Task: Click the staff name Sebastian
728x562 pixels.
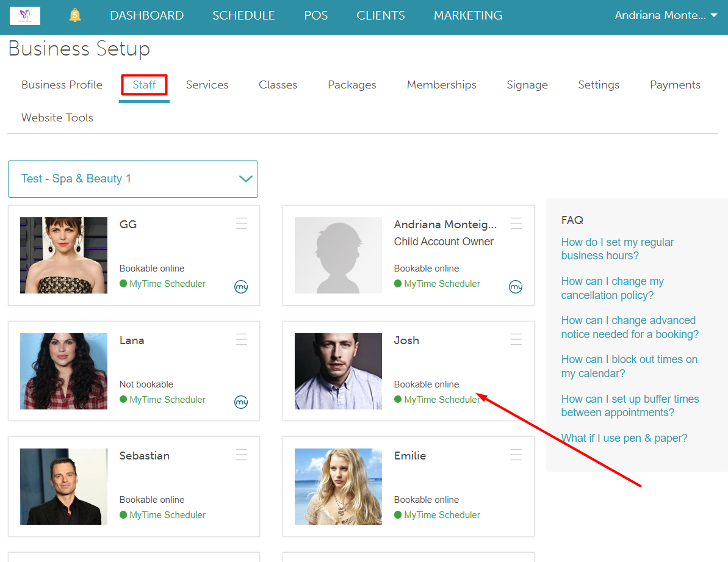Action: pyautogui.click(x=145, y=456)
